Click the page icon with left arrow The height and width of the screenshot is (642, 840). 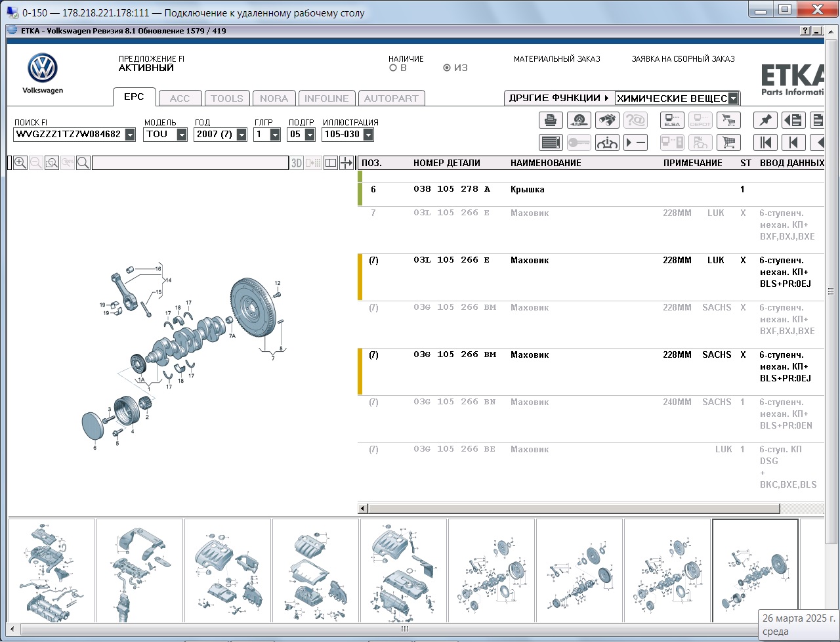click(793, 120)
